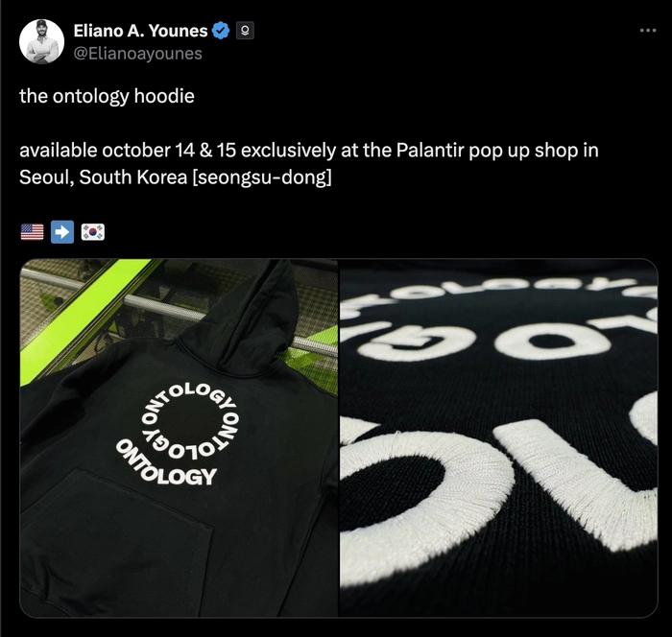The image size is (672, 637).
Task: Open the embroidery close-up photo
Action: pos(499,437)
